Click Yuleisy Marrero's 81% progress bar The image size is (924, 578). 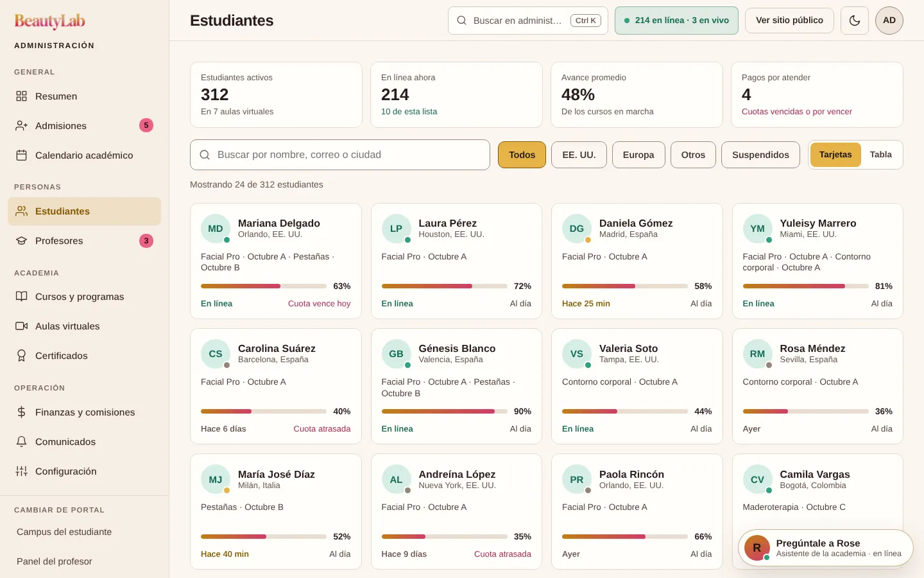pyautogui.click(x=805, y=286)
